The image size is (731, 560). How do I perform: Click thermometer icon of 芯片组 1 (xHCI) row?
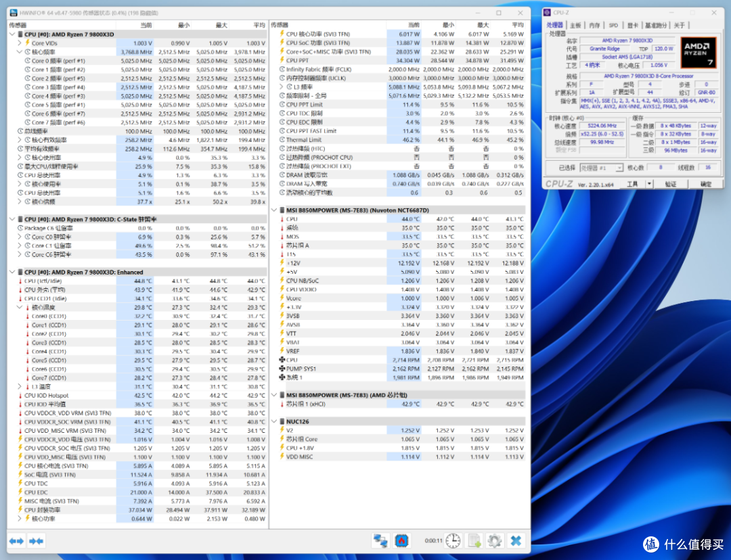(282, 404)
